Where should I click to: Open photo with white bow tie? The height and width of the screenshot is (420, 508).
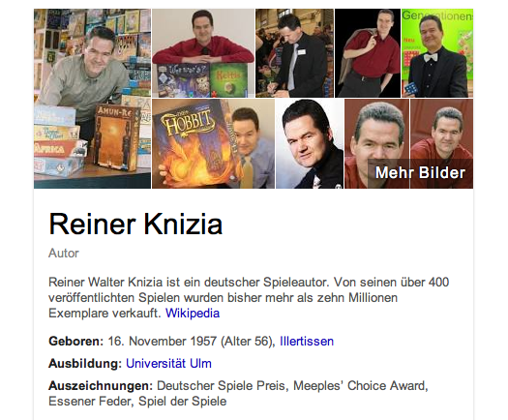pyautogui.click(x=437, y=53)
